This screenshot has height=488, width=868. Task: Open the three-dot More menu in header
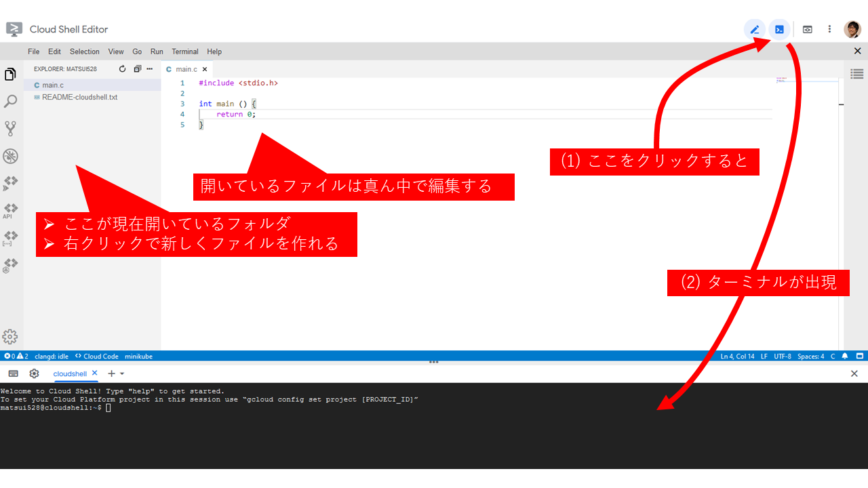point(829,29)
